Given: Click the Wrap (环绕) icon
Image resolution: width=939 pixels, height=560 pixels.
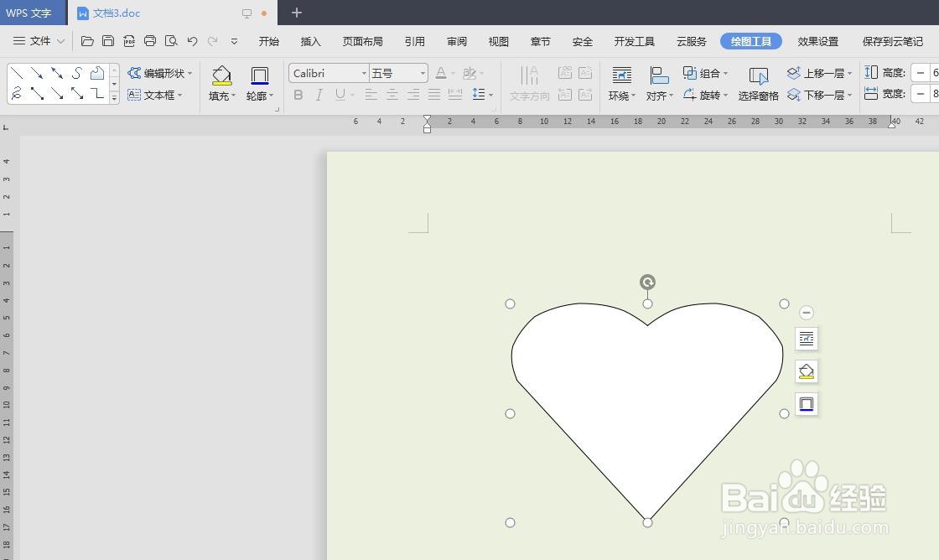Looking at the screenshot, I should pyautogui.click(x=621, y=75).
